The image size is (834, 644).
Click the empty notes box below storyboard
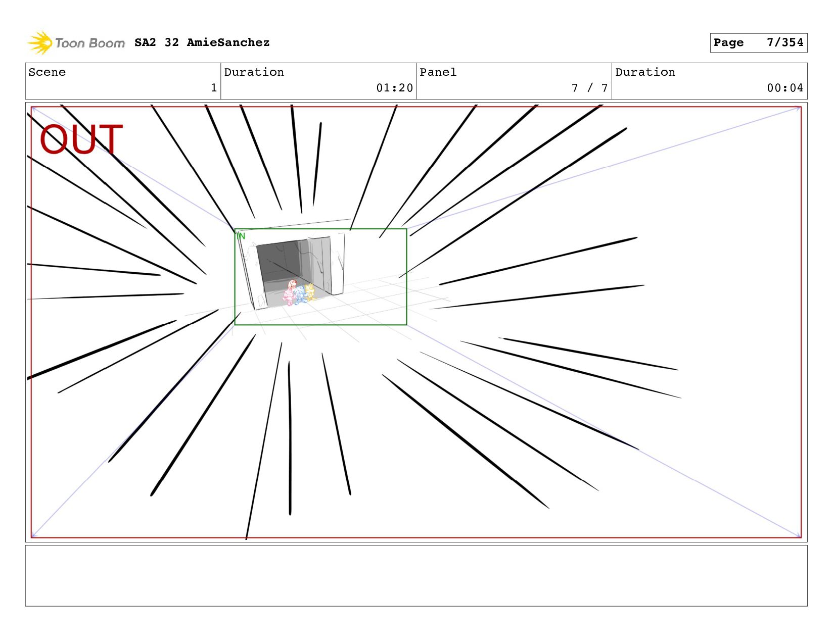(x=416, y=575)
